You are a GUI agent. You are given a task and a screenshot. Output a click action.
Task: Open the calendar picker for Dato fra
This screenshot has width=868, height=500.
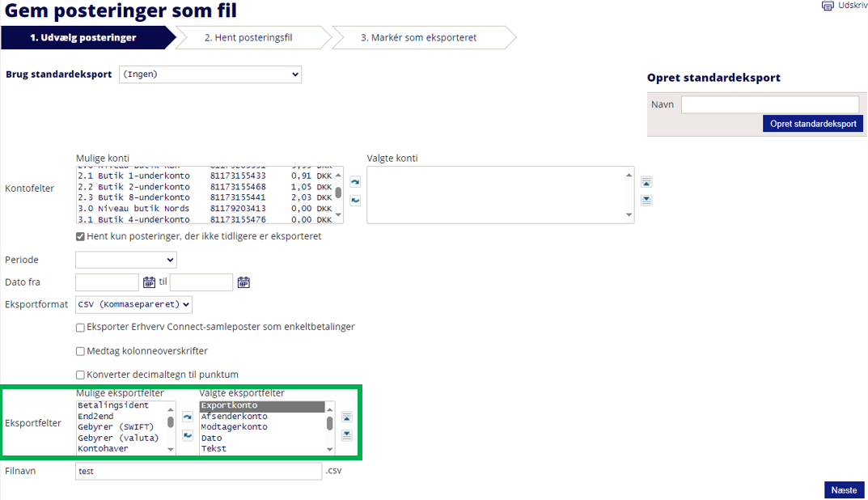[x=150, y=282]
